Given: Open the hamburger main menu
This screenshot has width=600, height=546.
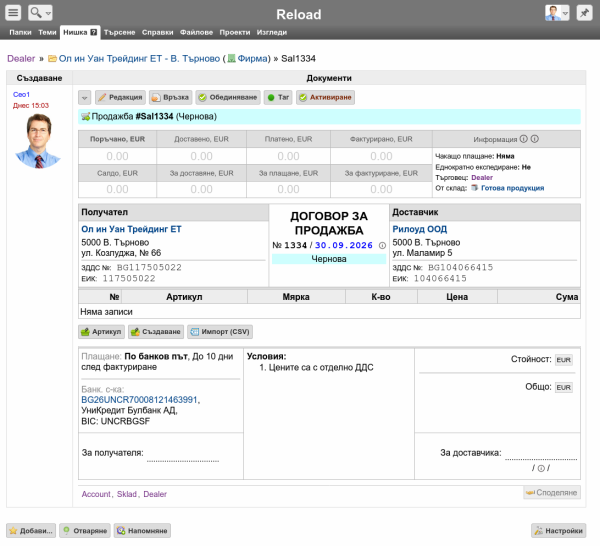Looking at the screenshot, I should tap(13, 13).
